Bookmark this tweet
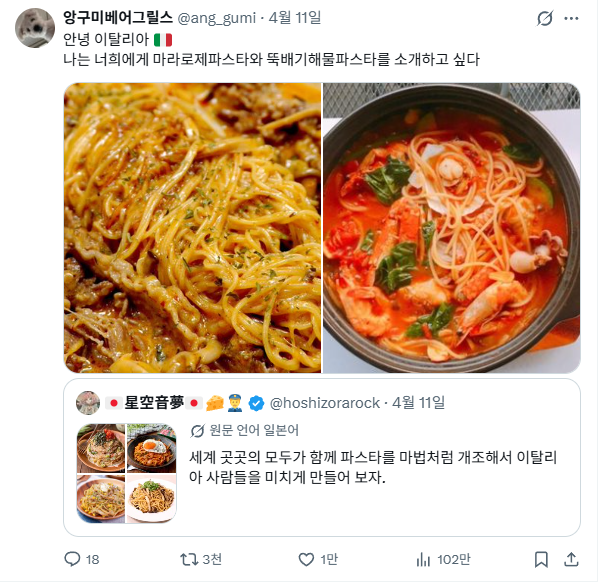 tap(541, 559)
